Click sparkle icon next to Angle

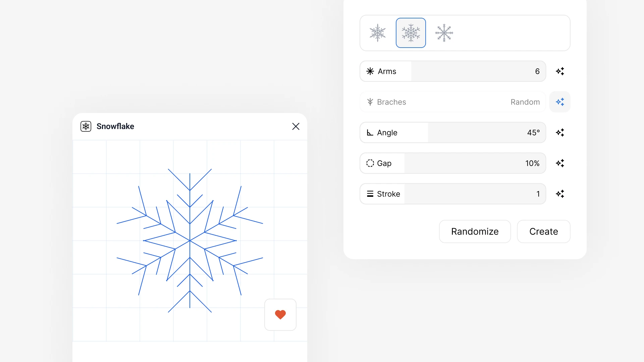coord(560,132)
